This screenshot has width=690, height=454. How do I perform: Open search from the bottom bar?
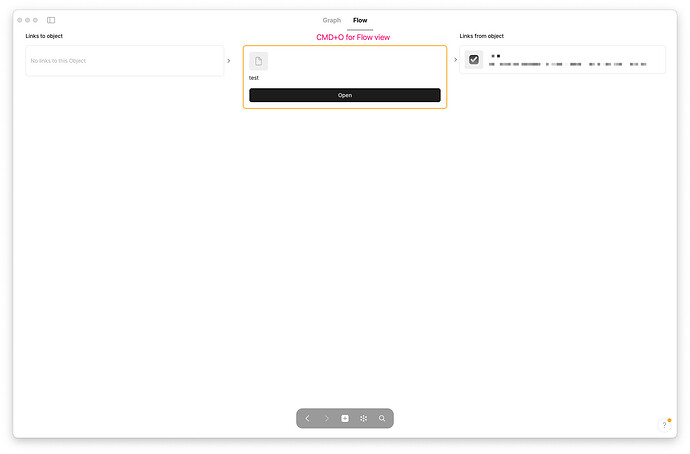pyautogui.click(x=382, y=418)
